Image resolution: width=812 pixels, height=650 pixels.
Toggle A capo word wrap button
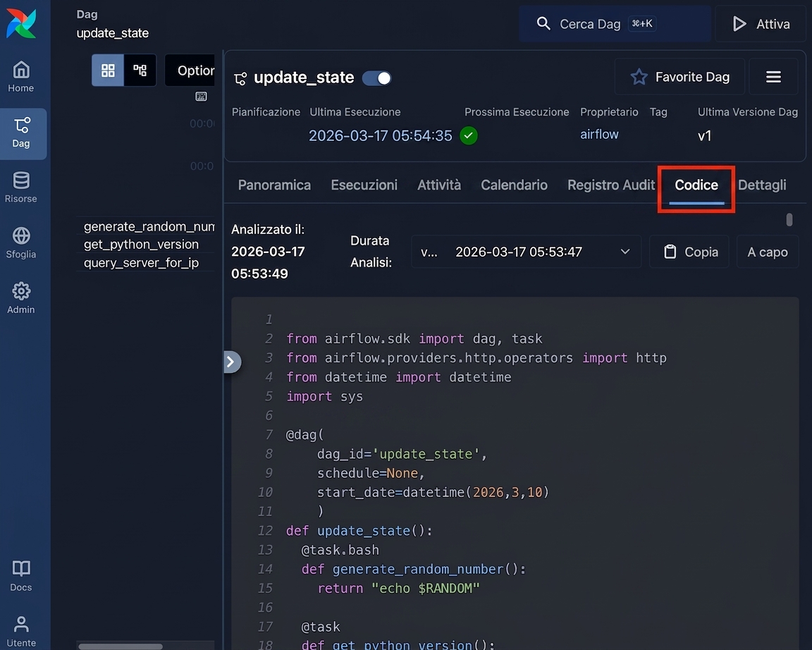768,252
